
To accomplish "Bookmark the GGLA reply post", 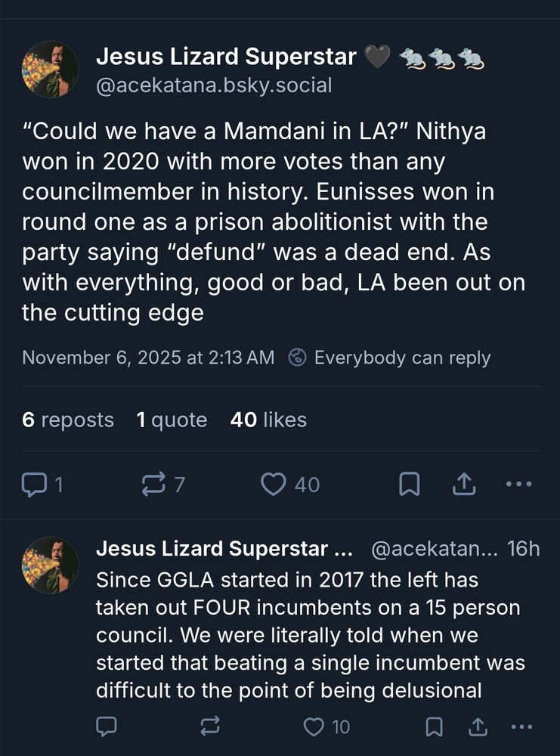I will pos(434,727).
